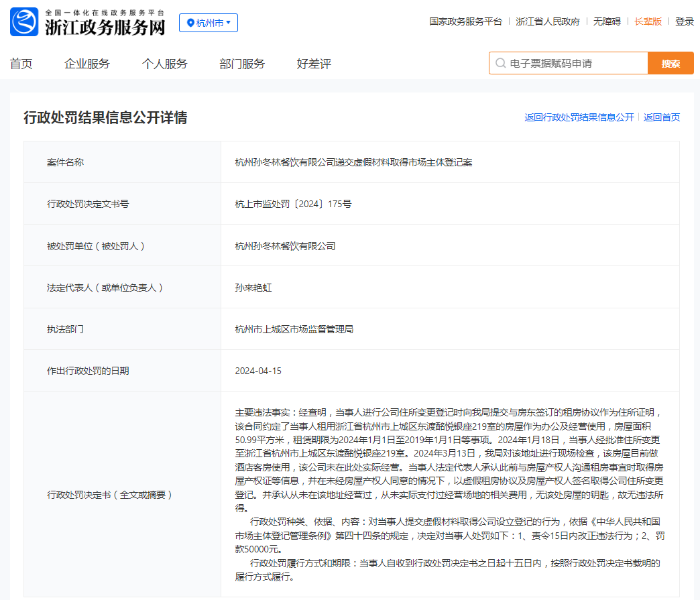Click the value 杭州市上城区市场监督管理局
Screen dimensions: 700x600
[294, 329]
